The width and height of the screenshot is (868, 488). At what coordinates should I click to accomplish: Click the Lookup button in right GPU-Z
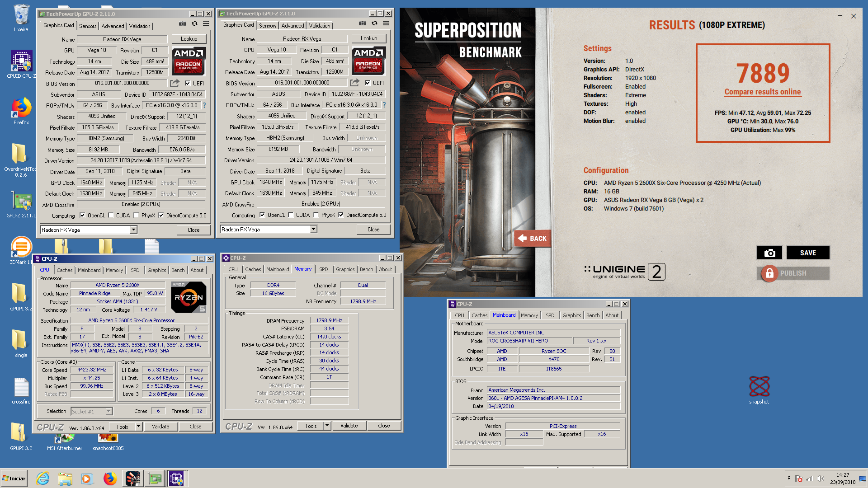click(x=369, y=38)
